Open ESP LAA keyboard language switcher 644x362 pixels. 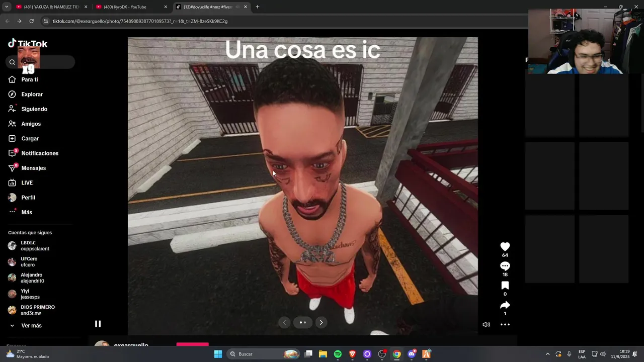coord(582,354)
